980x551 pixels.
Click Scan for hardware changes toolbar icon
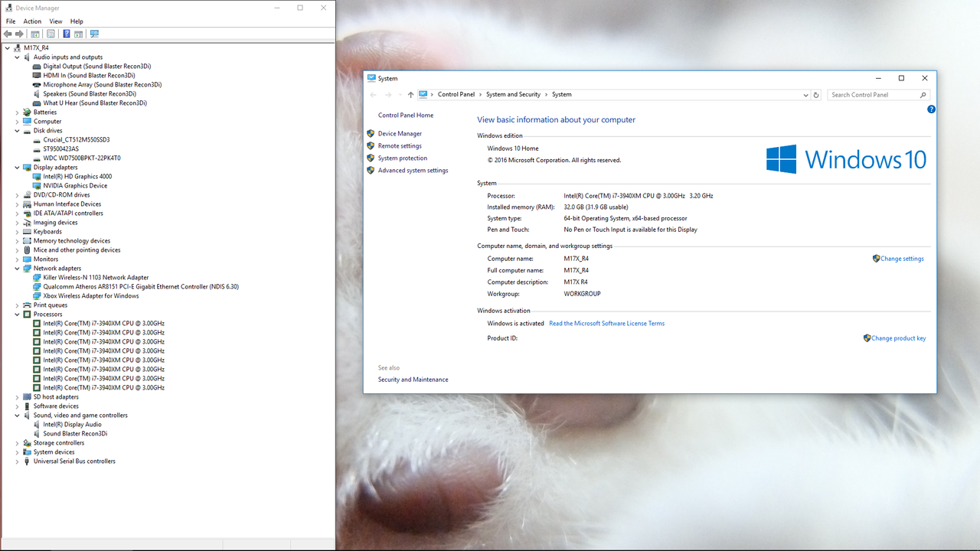(94, 34)
